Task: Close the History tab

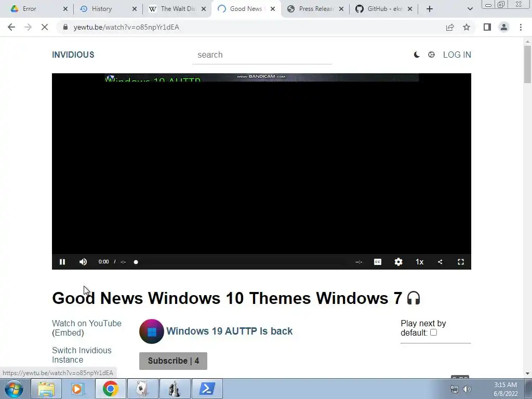Action: (135, 9)
